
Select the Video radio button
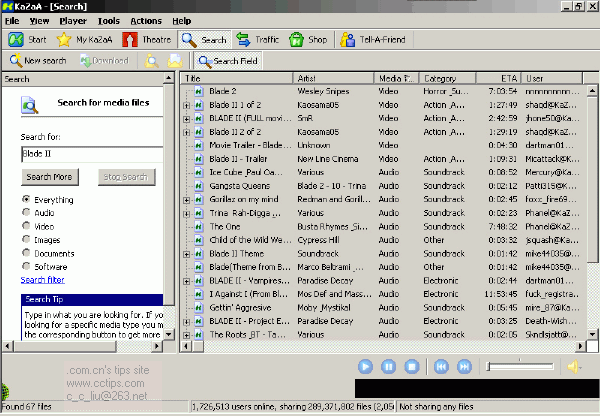pos(26,226)
